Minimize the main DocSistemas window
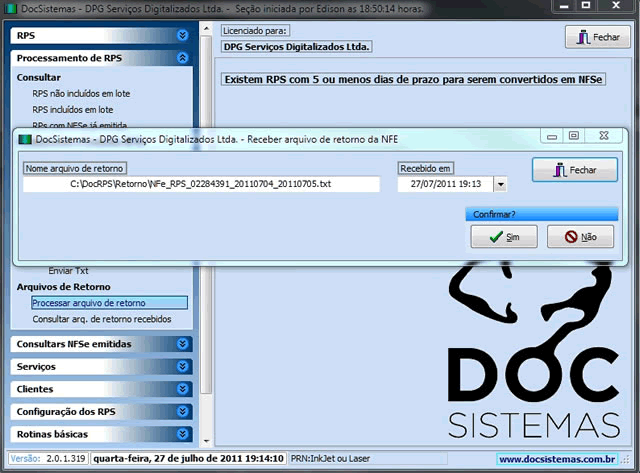 pos(564,6)
